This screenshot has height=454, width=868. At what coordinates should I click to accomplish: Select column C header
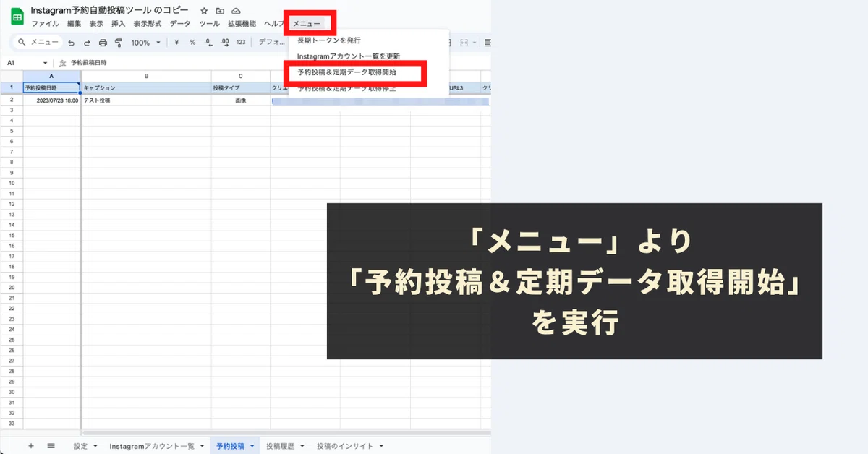point(241,76)
